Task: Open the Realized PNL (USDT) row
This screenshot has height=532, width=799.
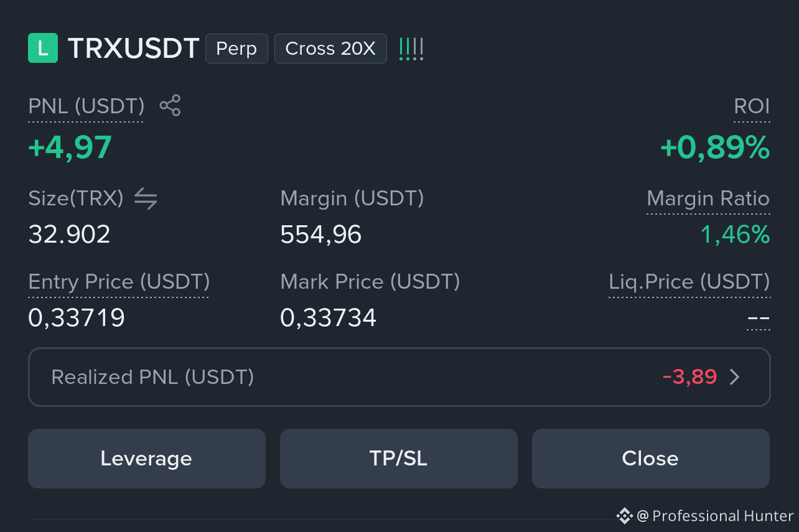Action: coord(399,377)
